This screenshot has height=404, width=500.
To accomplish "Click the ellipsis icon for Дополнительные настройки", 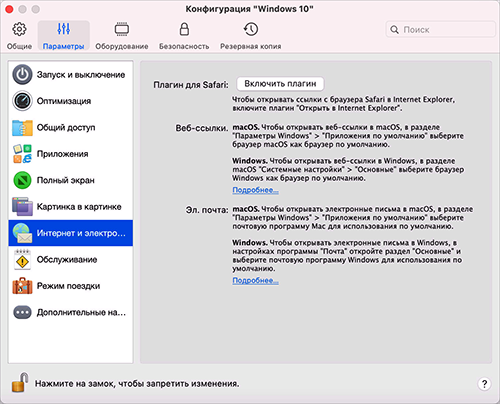I will point(22,312).
